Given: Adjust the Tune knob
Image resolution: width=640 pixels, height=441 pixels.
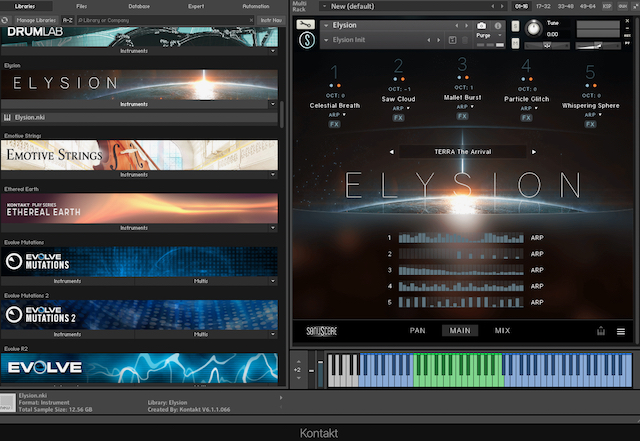Looking at the screenshot, I should pyautogui.click(x=533, y=29).
